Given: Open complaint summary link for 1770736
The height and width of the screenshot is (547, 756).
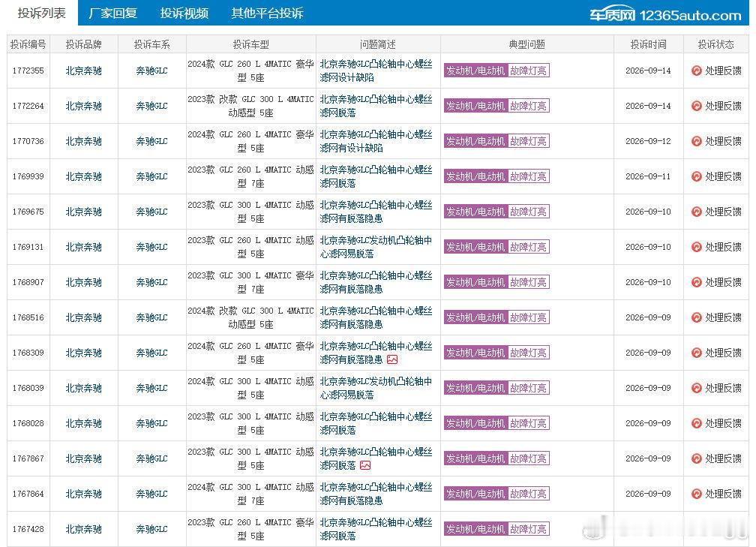Looking at the screenshot, I should click(376, 141).
